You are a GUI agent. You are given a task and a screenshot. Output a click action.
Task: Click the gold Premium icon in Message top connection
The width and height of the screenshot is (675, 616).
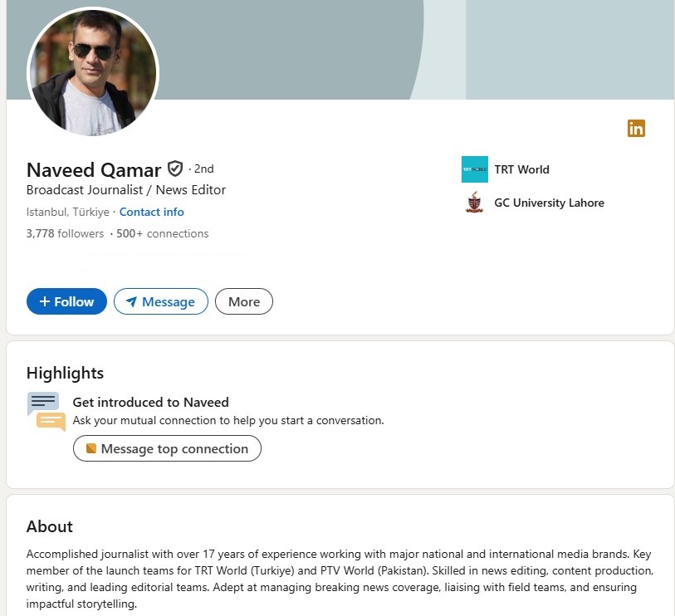pos(91,449)
